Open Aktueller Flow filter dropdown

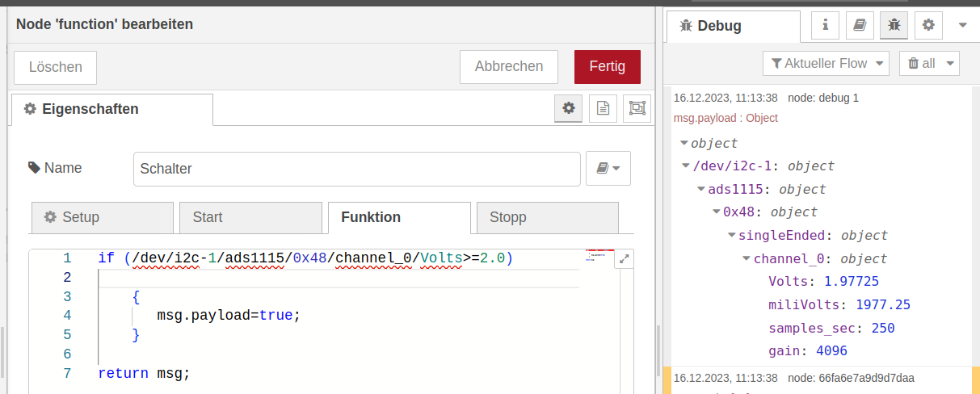pos(826,63)
